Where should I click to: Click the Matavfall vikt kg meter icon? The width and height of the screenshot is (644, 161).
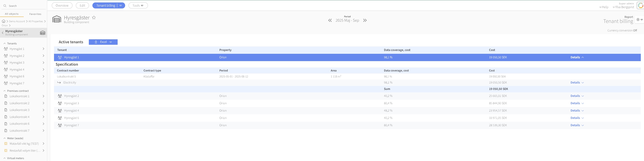[x=6, y=144]
